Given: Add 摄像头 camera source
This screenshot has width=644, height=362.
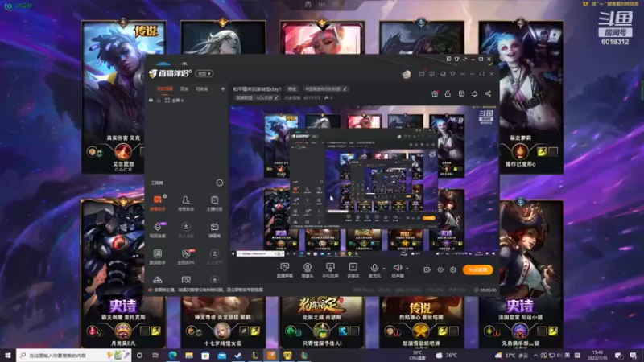Looking at the screenshot, I should [308, 270].
